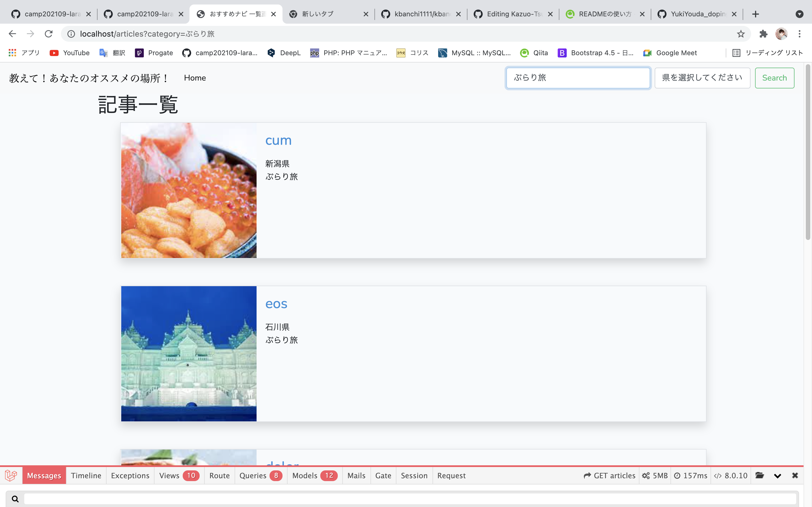Open the Chrome extensions puzzle icon
This screenshot has height=507, width=812.
click(763, 34)
